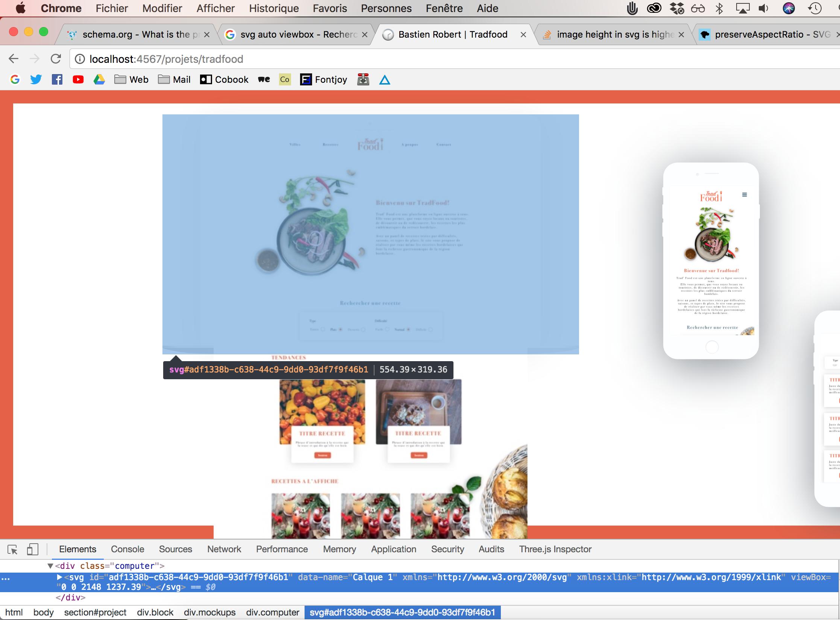Open the Network panel
The image size is (840, 620).
point(224,549)
